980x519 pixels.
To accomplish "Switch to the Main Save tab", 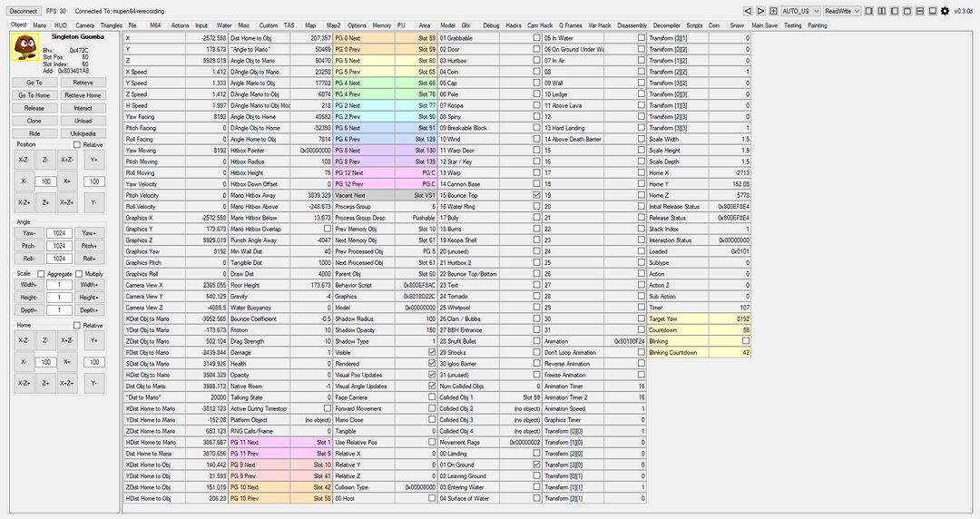I will 764,25.
